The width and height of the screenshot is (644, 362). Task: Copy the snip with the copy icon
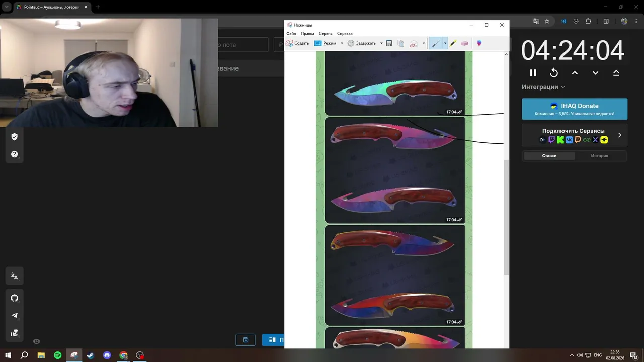pos(401,43)
